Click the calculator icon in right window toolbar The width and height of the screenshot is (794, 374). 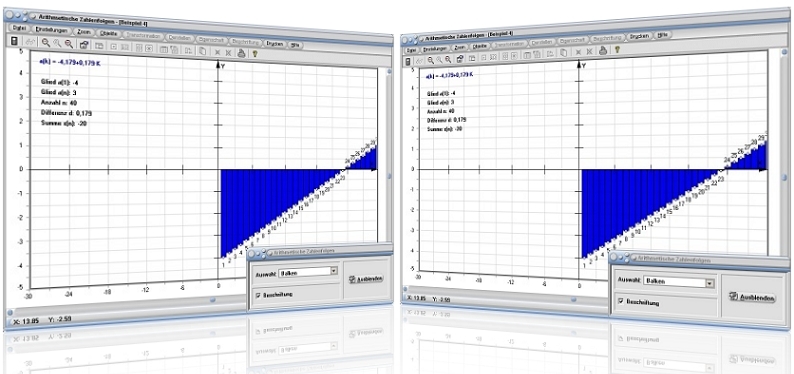(409, 61)
